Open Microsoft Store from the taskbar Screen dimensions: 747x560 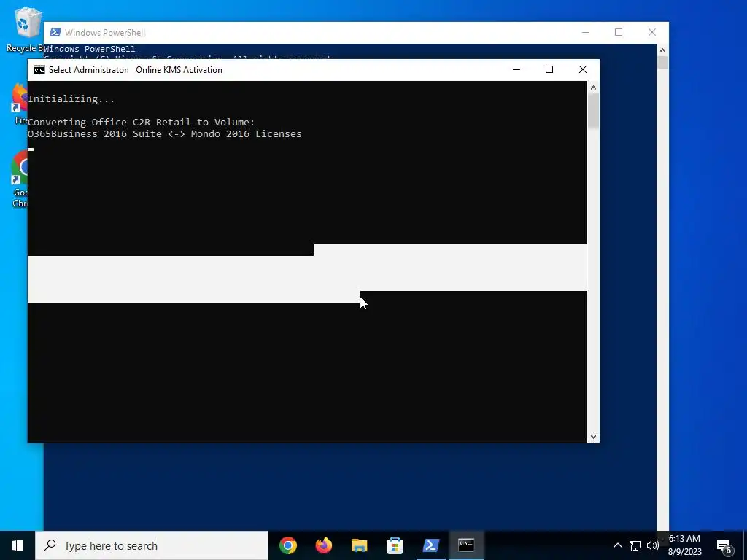(395, 545)
